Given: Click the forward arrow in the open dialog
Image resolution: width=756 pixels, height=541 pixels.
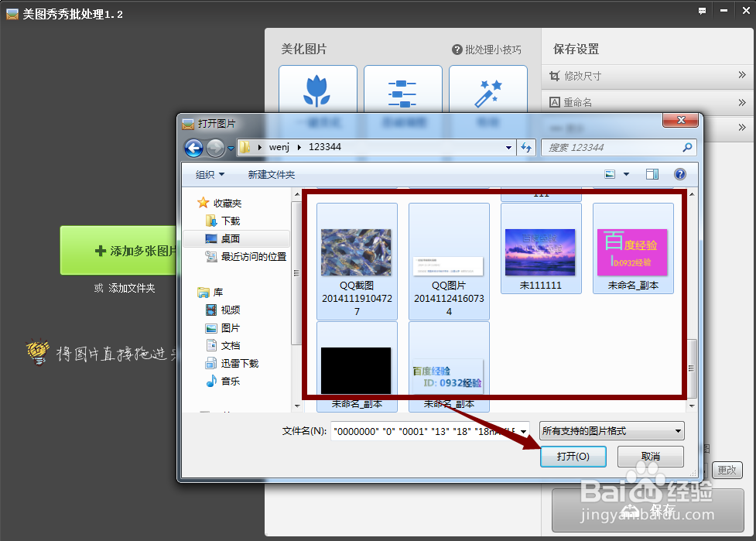Looking at the screenshot, I should [x=215, y=148].
